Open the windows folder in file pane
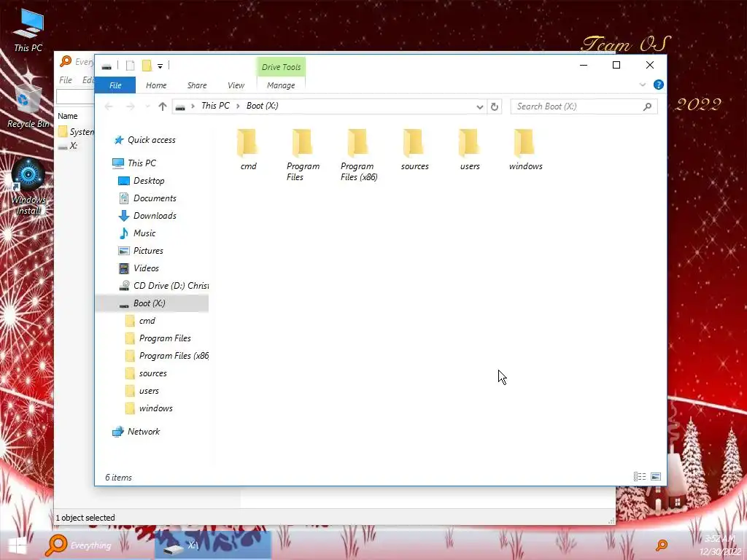 point(525,150)
